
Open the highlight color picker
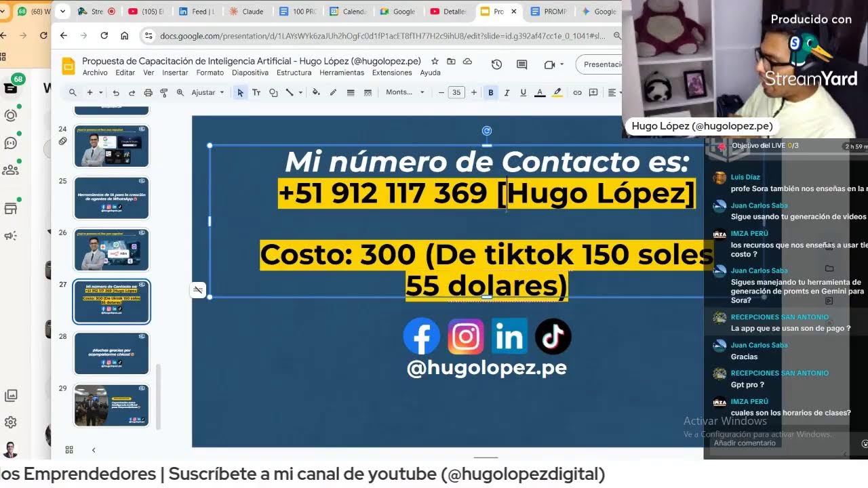pyautogui.click(x=557, y=92)
